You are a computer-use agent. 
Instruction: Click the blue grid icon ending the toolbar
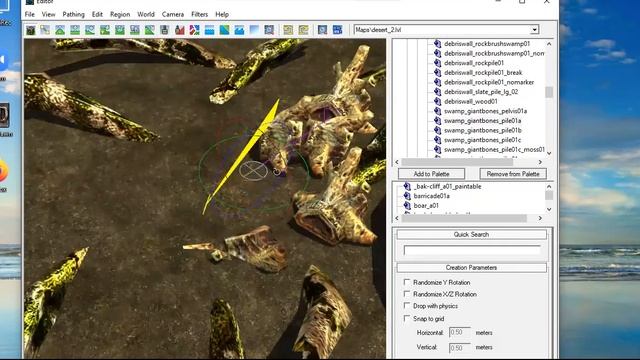(x=338, y=30)
